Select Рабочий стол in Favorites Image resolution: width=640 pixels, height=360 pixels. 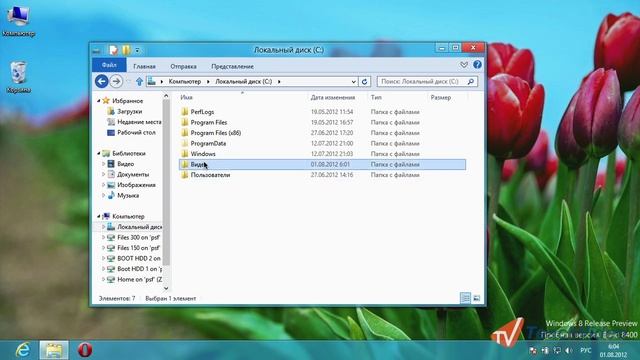(136, 132)
